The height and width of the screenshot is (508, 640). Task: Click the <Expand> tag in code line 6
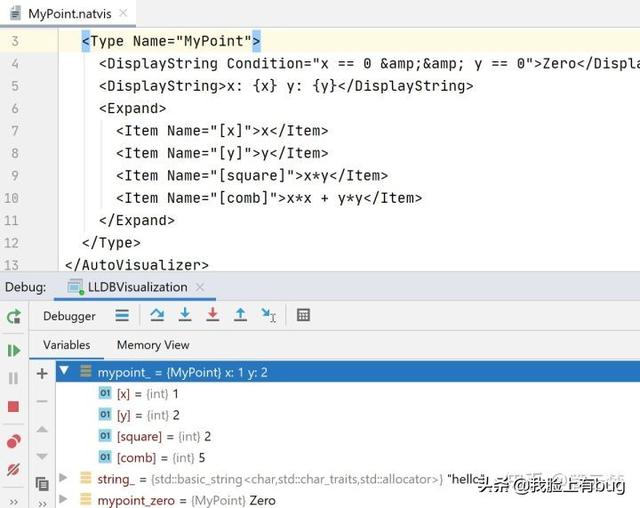133,109
